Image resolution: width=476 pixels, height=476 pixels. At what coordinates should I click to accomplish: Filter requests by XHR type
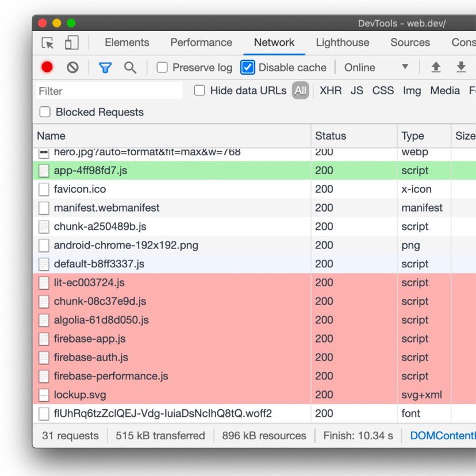331,90
